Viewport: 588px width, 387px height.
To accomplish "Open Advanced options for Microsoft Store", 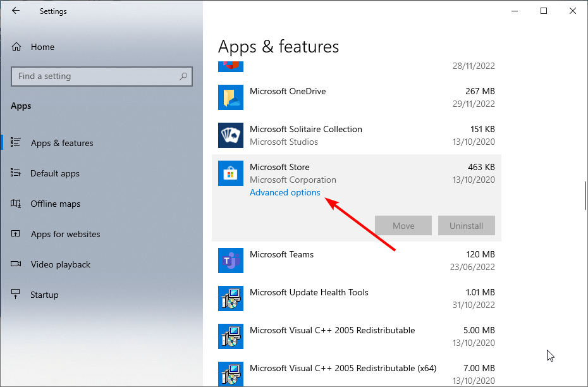I will [285, 192].
